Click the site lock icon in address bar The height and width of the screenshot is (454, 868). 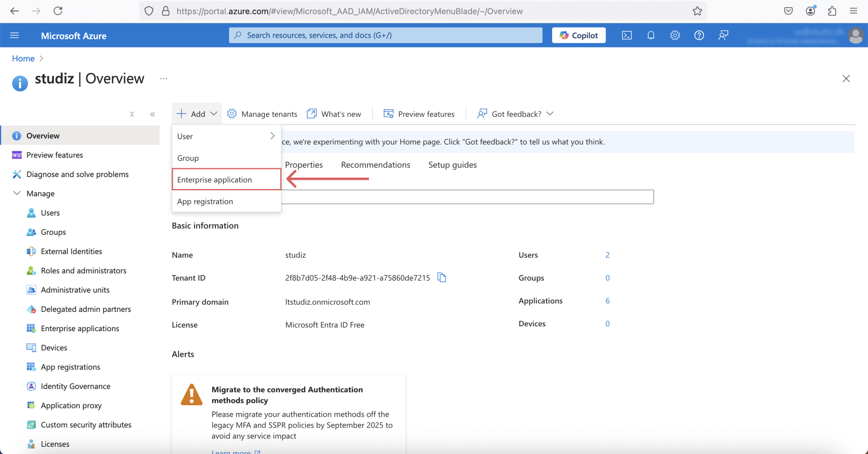(x=166, y=11)
